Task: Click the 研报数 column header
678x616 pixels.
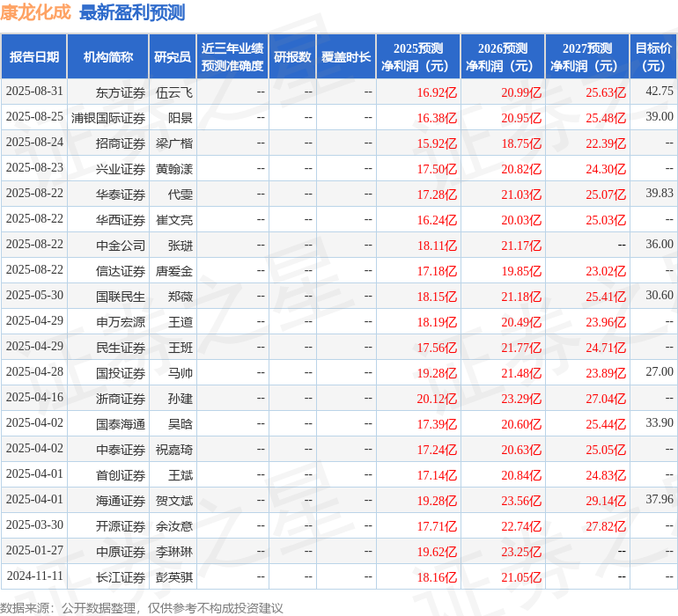Action: [292, 56]
